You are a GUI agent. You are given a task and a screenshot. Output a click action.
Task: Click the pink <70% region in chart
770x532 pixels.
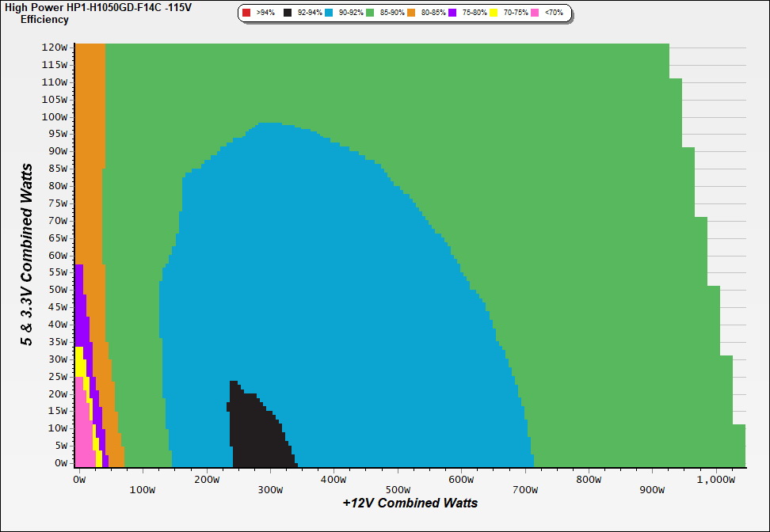tap(82, 439)
